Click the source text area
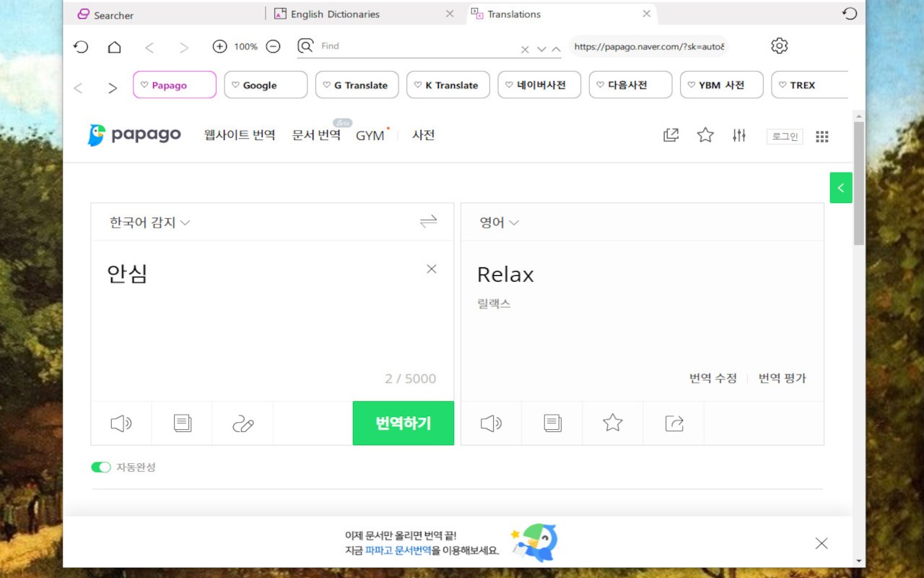The image size is (924, 578). (x=272, y=321)
